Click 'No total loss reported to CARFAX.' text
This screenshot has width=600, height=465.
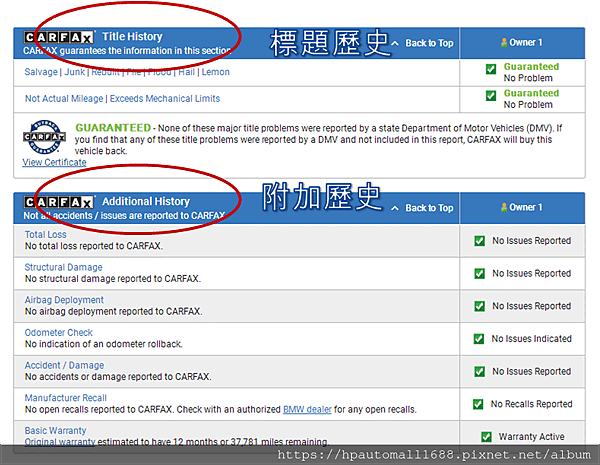(94, 246)
